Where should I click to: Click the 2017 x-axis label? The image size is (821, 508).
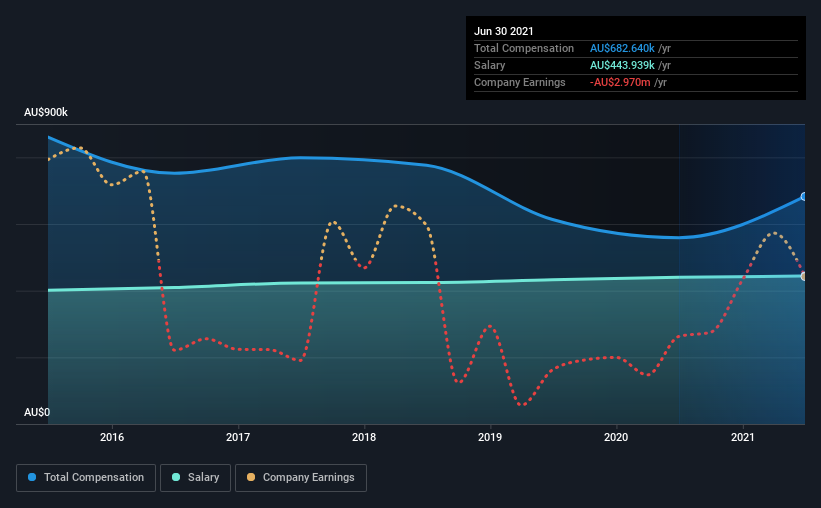click(x=238, y=437)
